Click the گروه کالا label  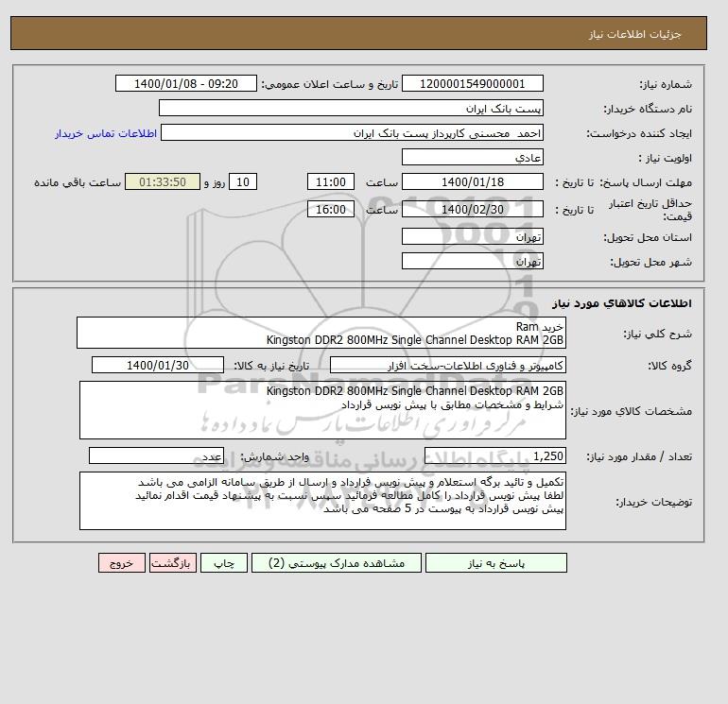669,366
